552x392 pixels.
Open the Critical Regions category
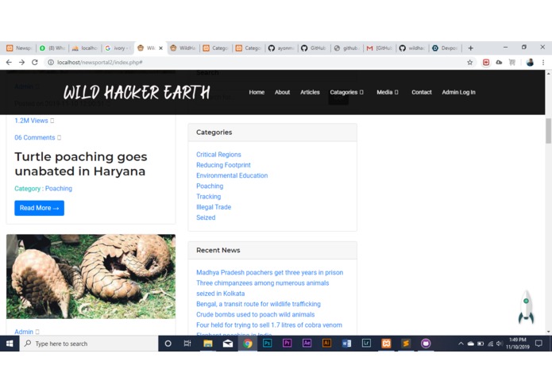point(218,154)
